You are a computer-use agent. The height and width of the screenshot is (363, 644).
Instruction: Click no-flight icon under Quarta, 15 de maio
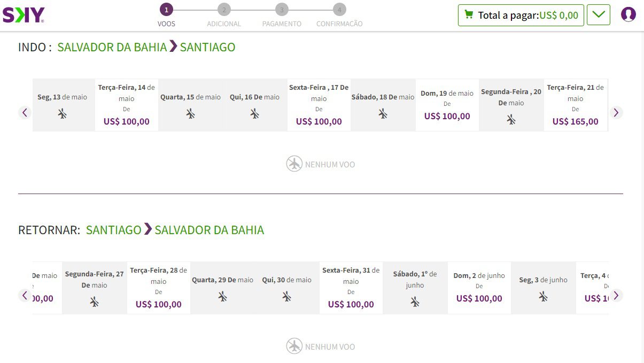191,113
